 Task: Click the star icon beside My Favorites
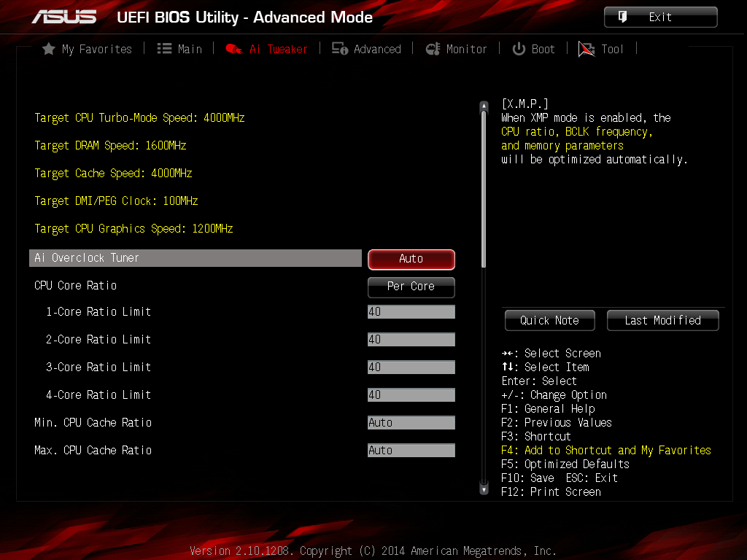pos(49,49)
